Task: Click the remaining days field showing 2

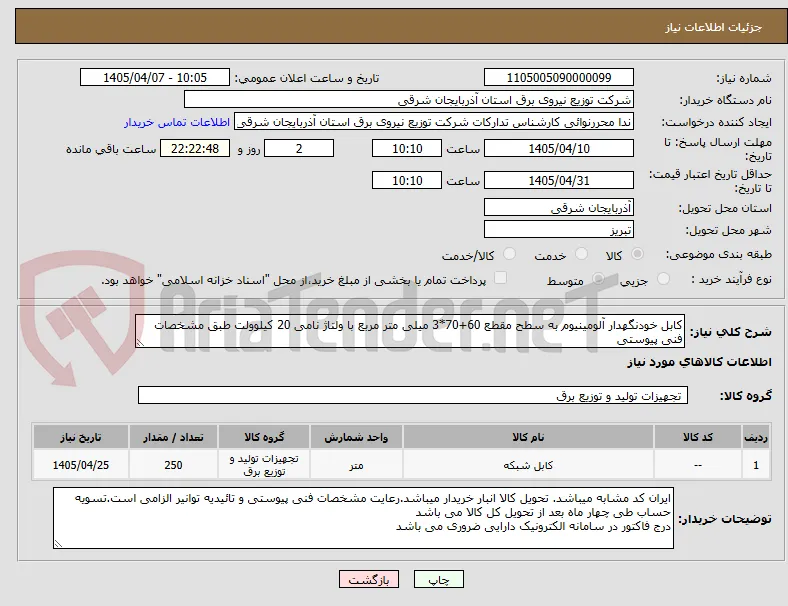Action: 299,149
